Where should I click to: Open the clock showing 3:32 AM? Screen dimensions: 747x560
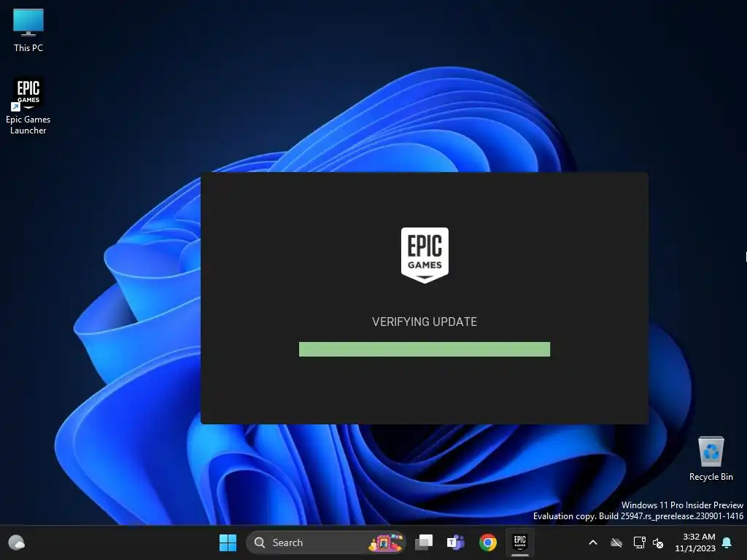(695, 542)
